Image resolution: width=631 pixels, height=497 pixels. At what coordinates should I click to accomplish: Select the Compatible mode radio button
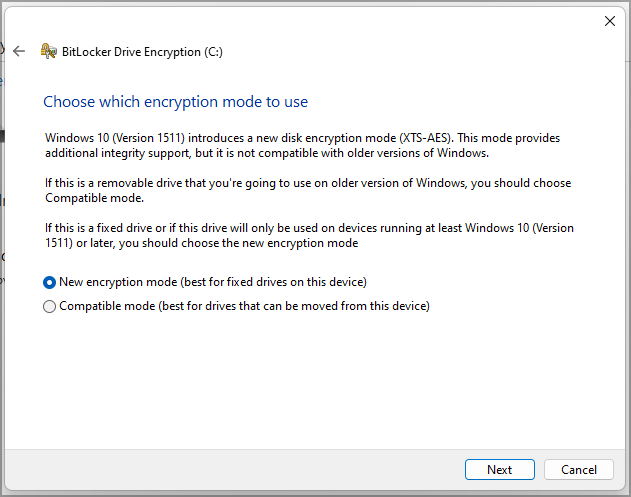(50, 306)
